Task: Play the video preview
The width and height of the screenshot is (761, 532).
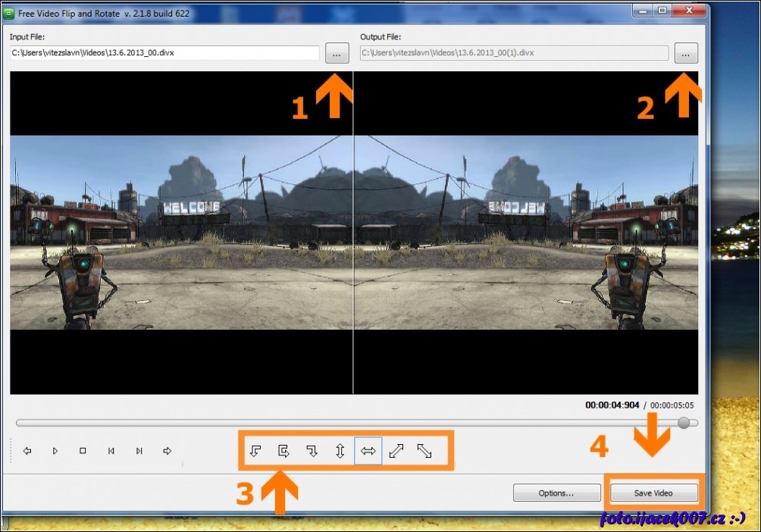Action: (55, 451)
